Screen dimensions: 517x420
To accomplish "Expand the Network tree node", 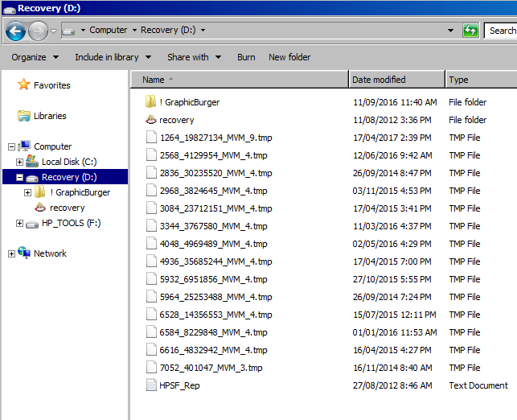I will point(11,253).
